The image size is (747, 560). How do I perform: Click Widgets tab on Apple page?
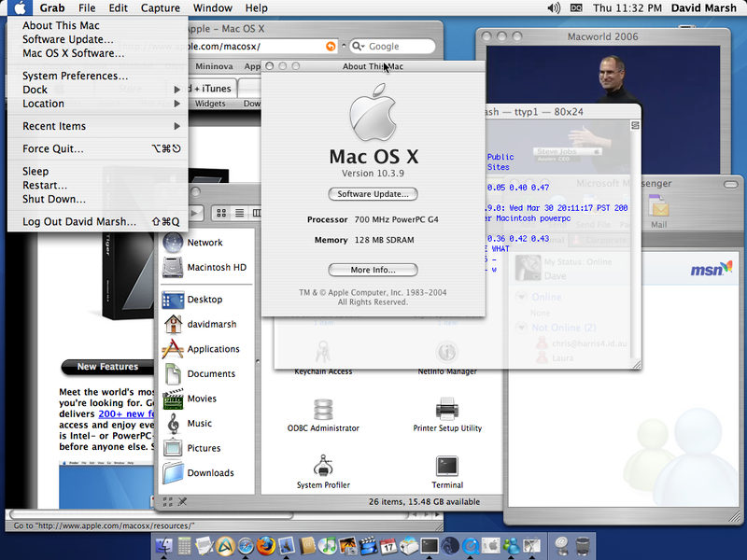coord(210,104)
